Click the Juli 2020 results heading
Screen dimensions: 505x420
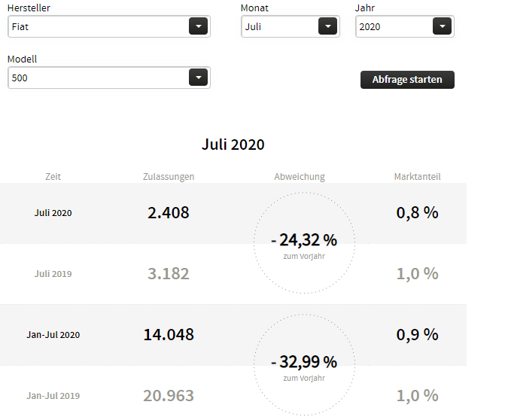pos(233,145)
